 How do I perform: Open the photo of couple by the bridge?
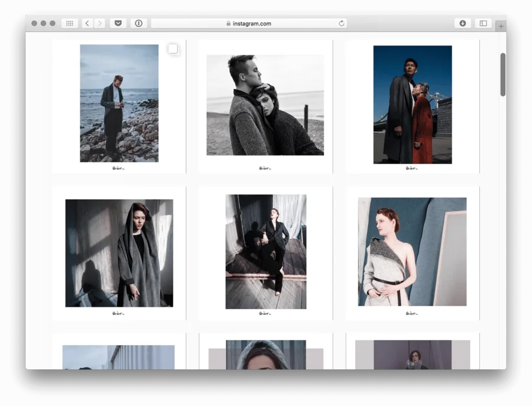point(412,105)
